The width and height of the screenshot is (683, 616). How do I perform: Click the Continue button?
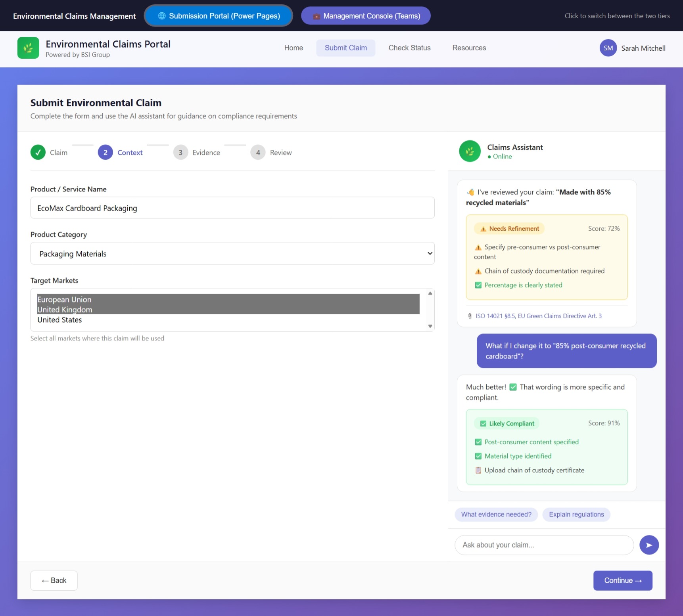622,580
